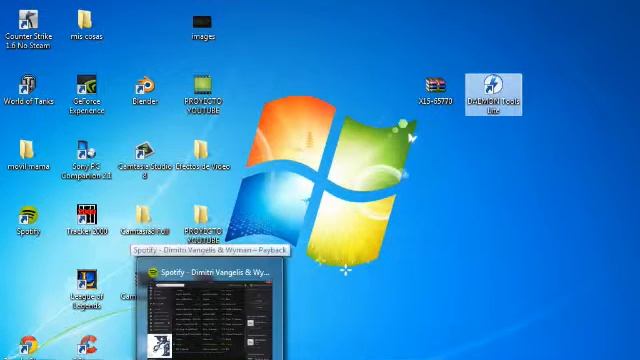Select the Camtasia8 Full folder
The image size is (640, 360).
[145, 220]
